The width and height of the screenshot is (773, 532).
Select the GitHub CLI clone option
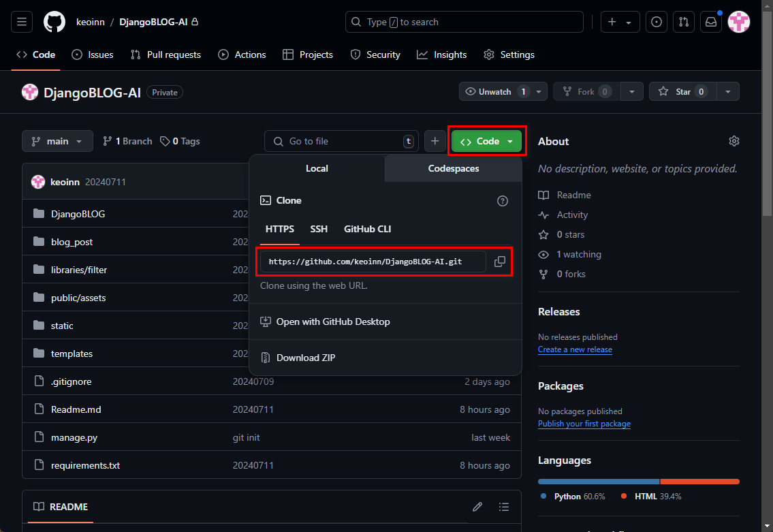point(367,230)
